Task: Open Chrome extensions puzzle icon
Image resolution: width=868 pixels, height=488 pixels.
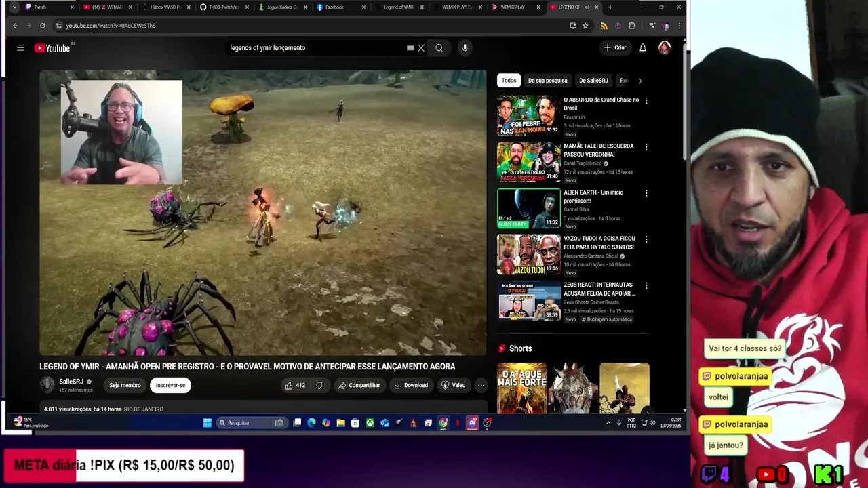Action: pyautogui.click(x=632, y=26)
